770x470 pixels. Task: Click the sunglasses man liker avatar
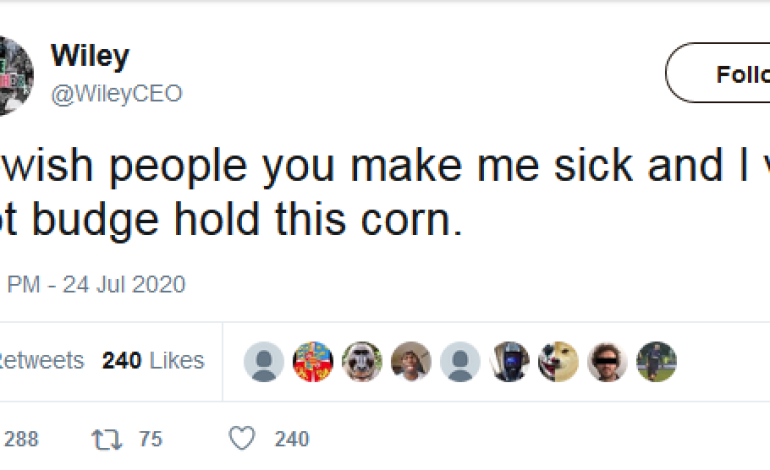[607, 361]
